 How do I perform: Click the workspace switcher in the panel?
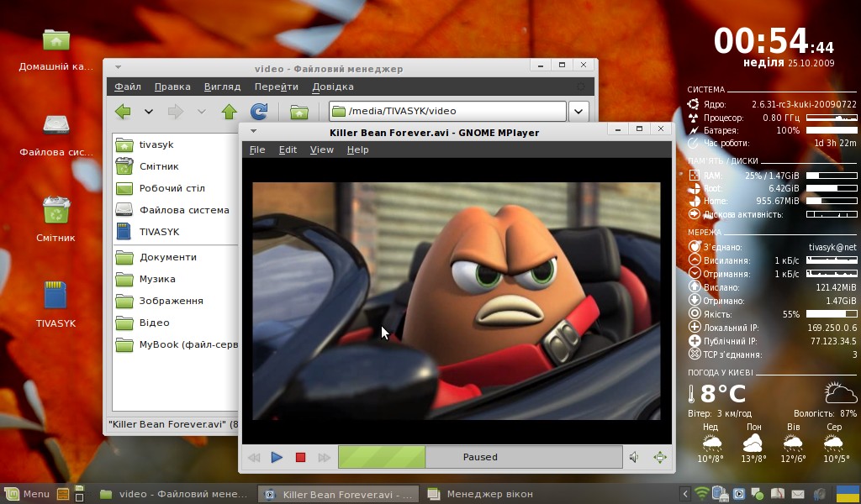coord(80,494)
